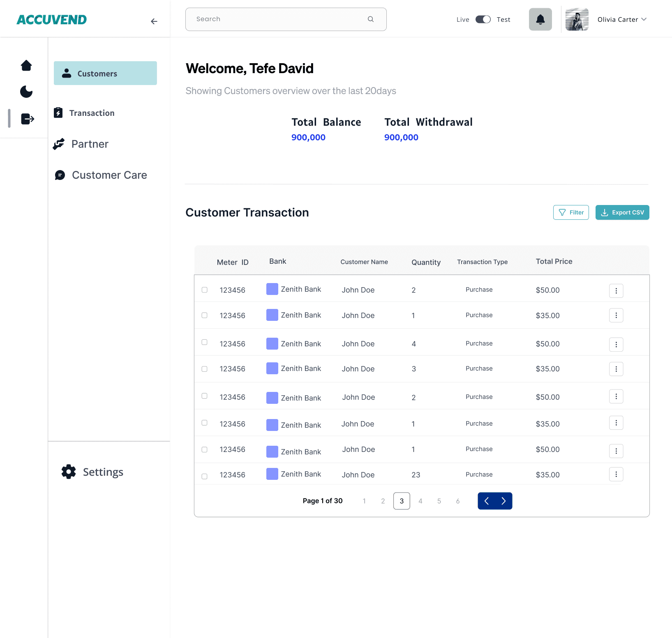
Task: Tick the checkbox of the last $50.00 row
Action: click(204, 449)
